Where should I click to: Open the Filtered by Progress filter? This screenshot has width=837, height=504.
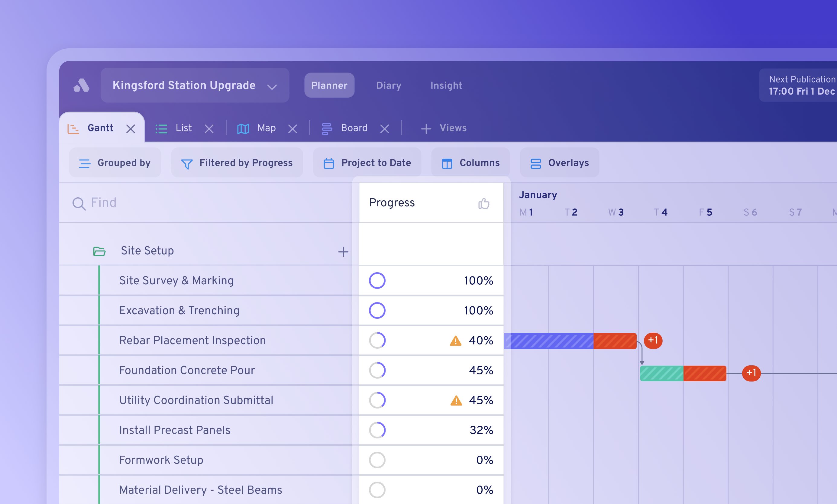[237, 163]
